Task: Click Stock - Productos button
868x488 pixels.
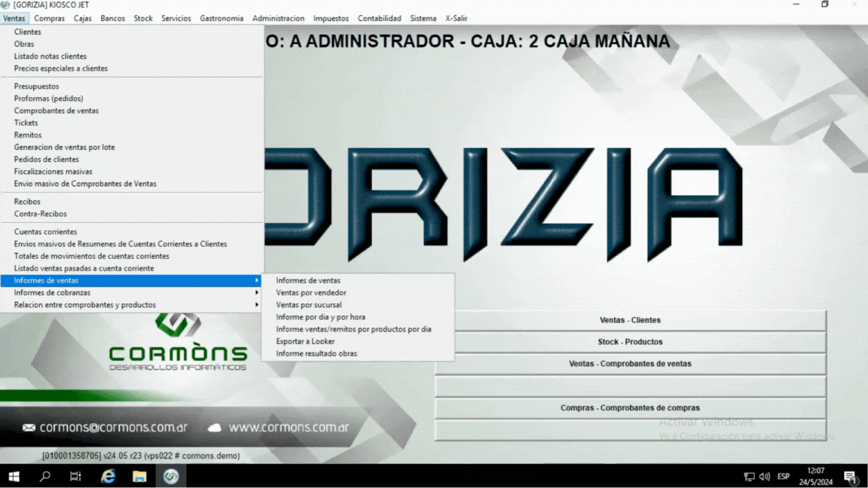Action: point(630,342)
